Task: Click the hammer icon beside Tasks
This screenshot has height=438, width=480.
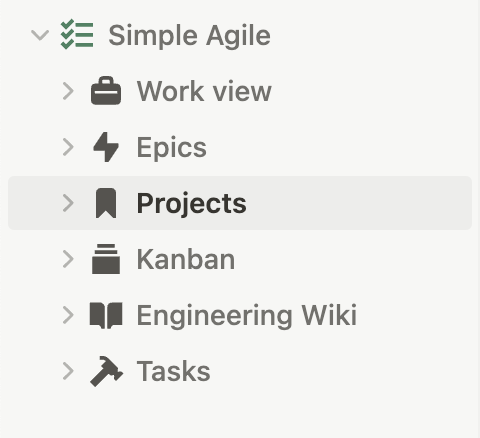Action: click(106, 371)
